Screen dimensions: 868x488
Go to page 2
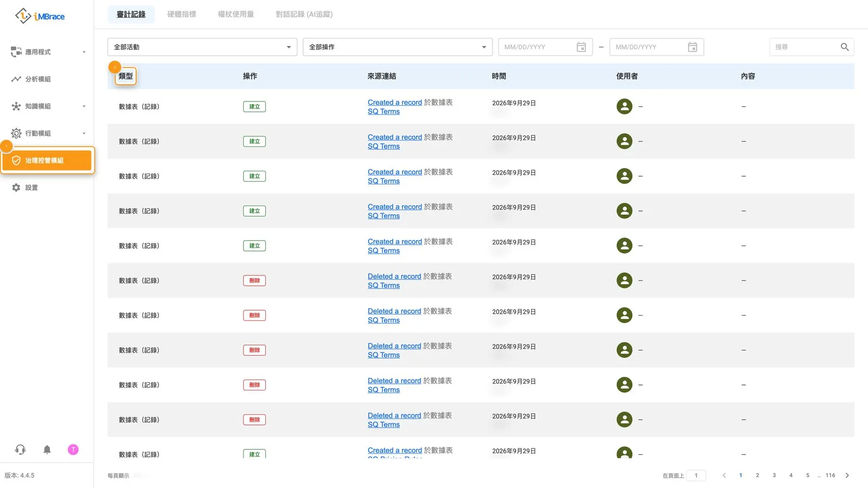point(757,476)
